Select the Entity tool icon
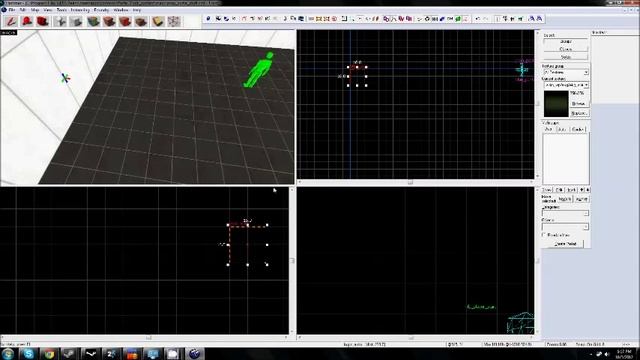This screenshot has width=640, height=360. 60,21
